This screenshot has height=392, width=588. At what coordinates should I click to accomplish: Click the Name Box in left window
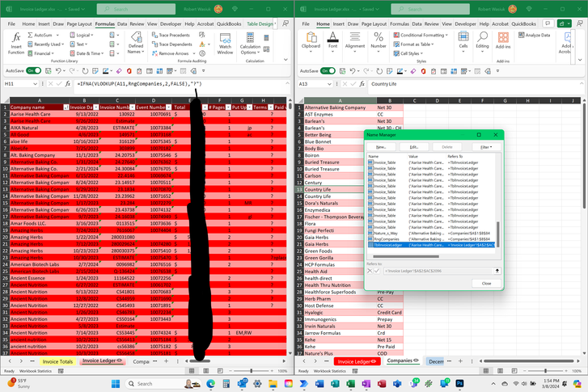pos(21,83)
